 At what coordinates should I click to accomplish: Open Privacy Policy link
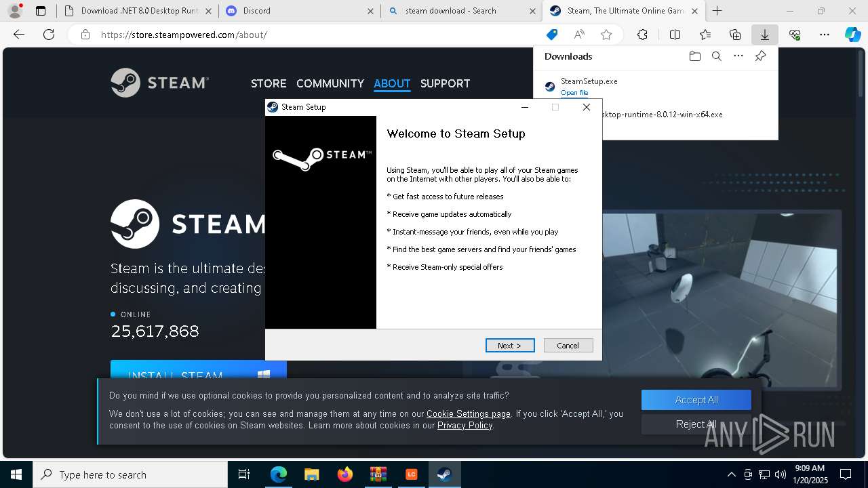click(x=465, y=425)
